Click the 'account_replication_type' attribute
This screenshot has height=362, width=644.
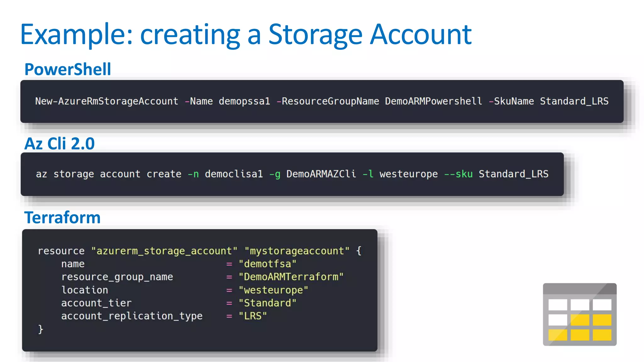point(132,316)
